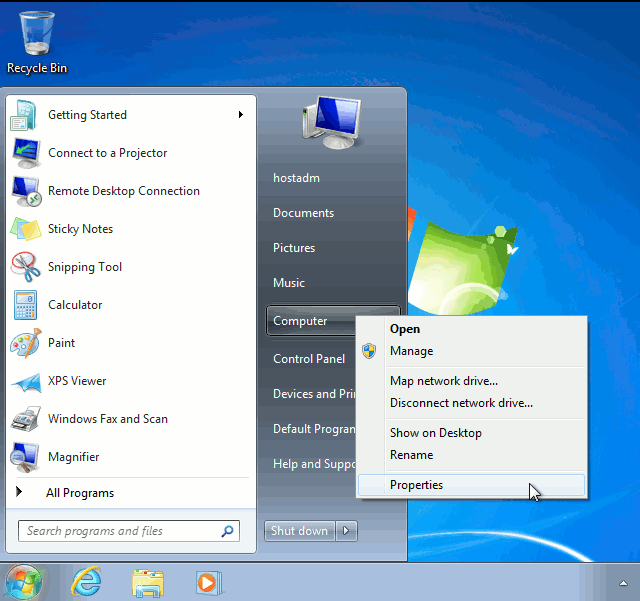Open Sticky Notes icon

tap(25, 229)
